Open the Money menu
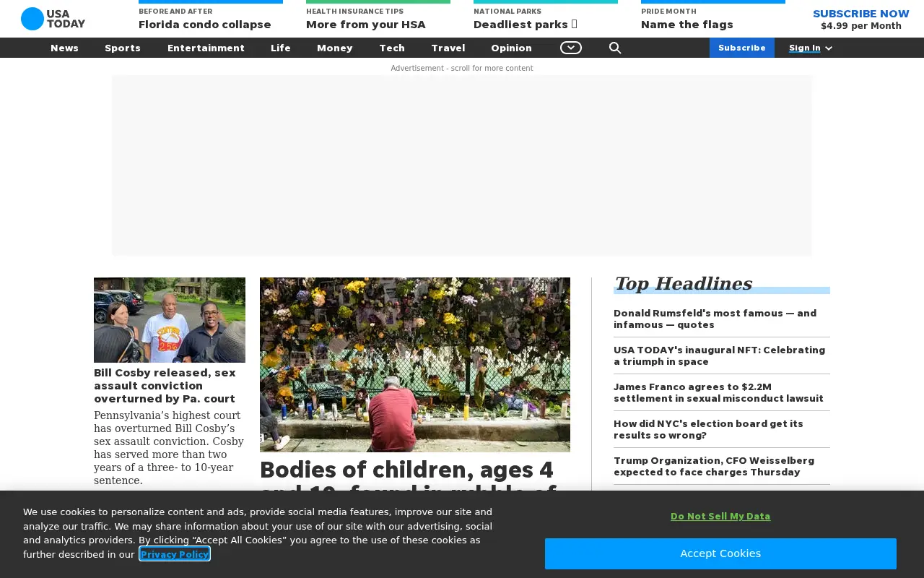This screenshot has height=578, width=924. [x=335, y=48]
